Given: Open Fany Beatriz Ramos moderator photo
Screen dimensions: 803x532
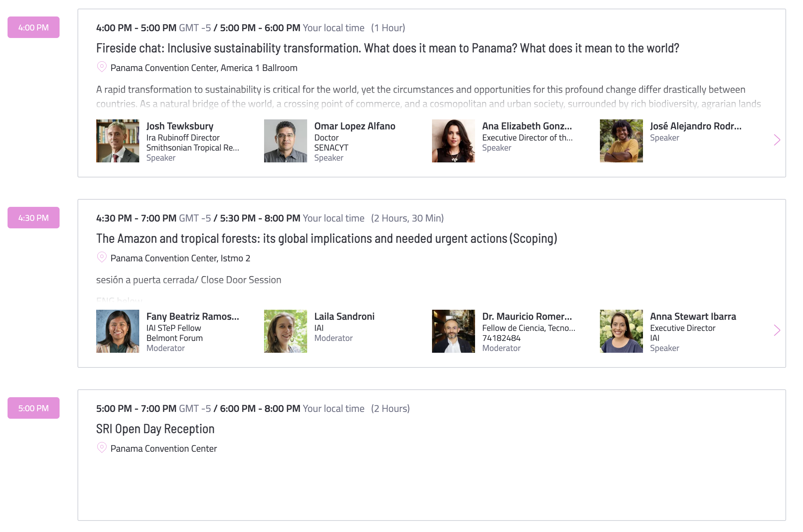Looking at the screenshot, I should [x=118, y=331].
